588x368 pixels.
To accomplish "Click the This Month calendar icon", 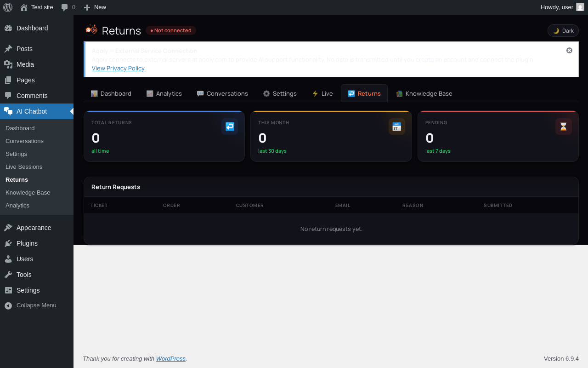I will 397,126.
